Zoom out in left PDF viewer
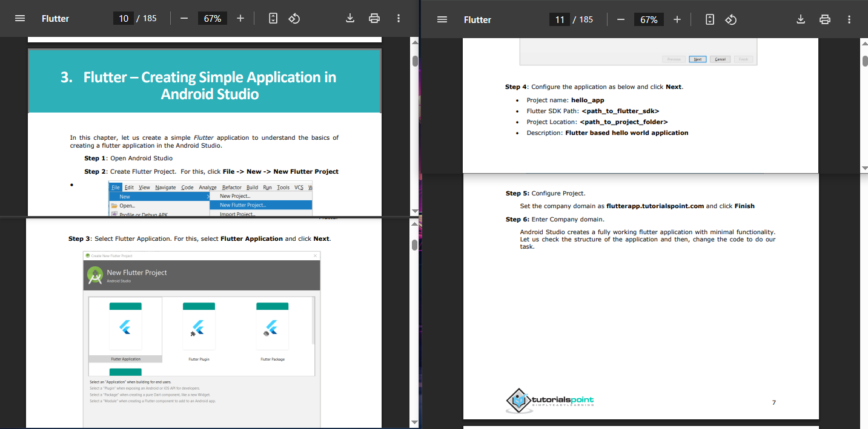This screenshot has width=868, height=429. (184, 18)
